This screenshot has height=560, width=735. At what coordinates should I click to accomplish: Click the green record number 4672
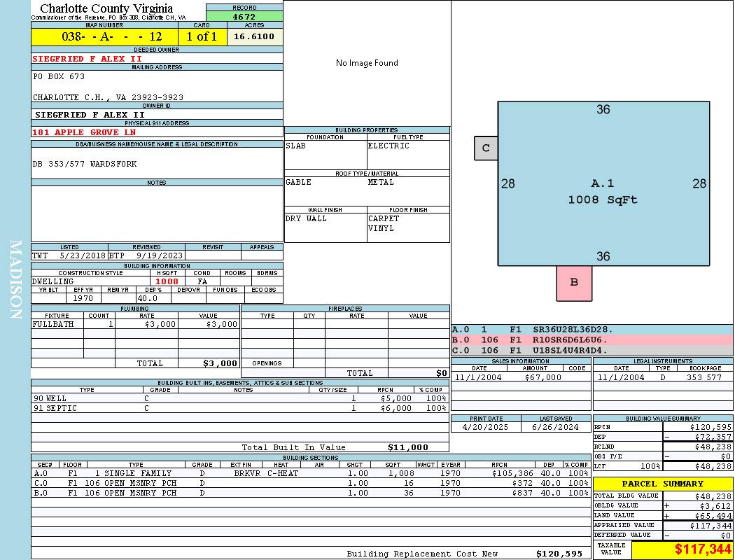pyautogui.click(x=244, y=16)
